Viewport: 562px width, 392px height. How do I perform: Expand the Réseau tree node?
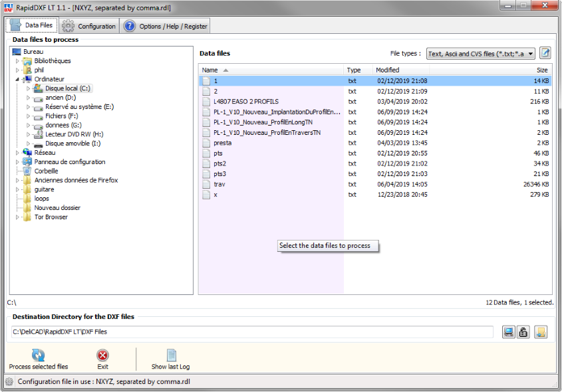tap(17, 153)
